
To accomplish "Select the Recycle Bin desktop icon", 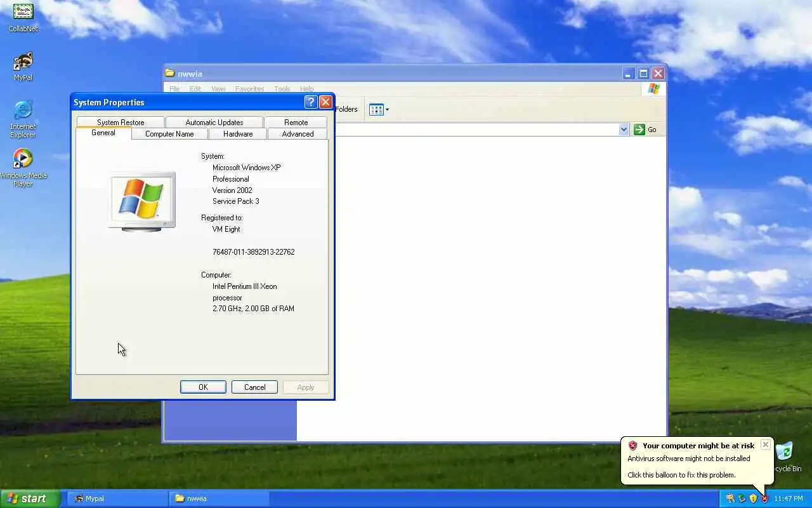I will click(787, 457).
